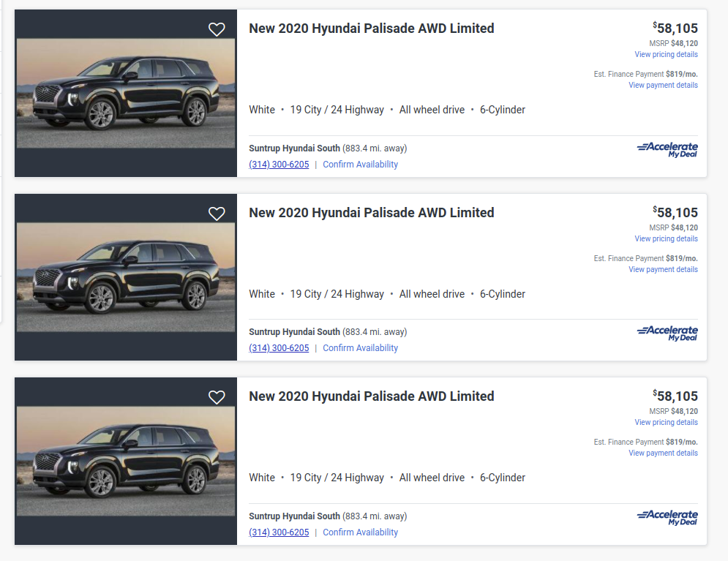Save the first Palisade listing with heart icon
Viewport: 728px width, 561px height.
[217, 29]
